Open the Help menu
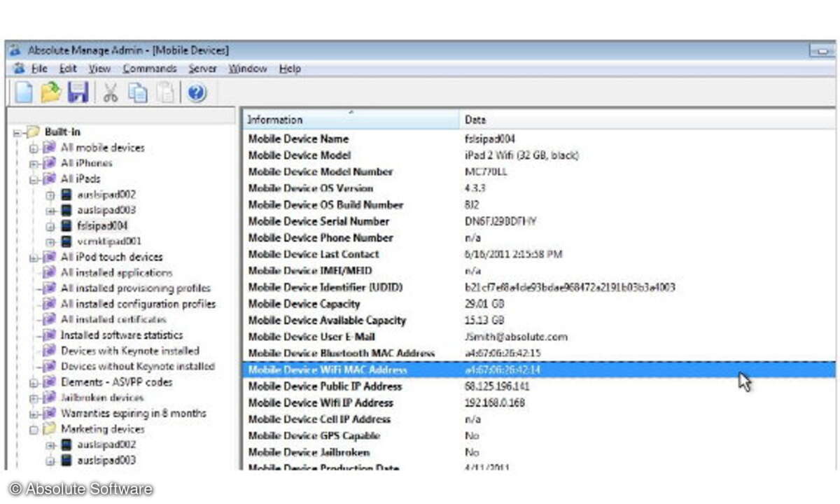 tap(290, 69)
